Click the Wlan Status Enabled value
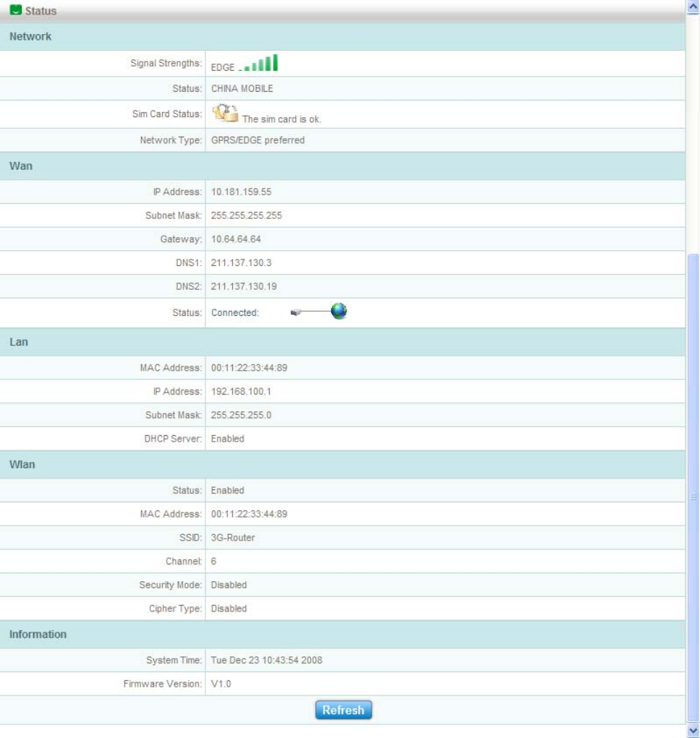 [x=227, y=490]
